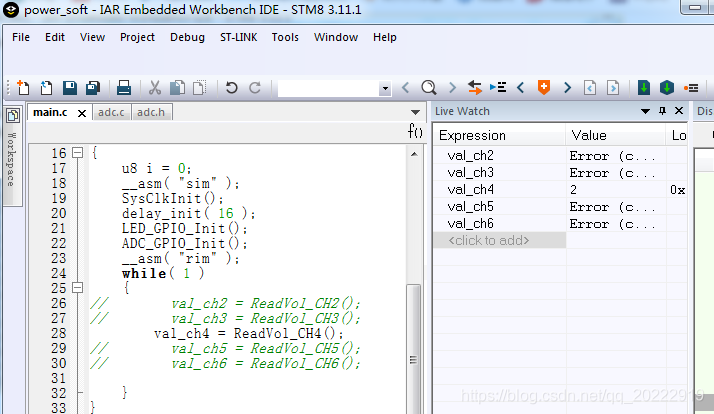Open the Live Watch panel options dropdown
Viewport: 714px width, 414px height.
click(645, 111)
